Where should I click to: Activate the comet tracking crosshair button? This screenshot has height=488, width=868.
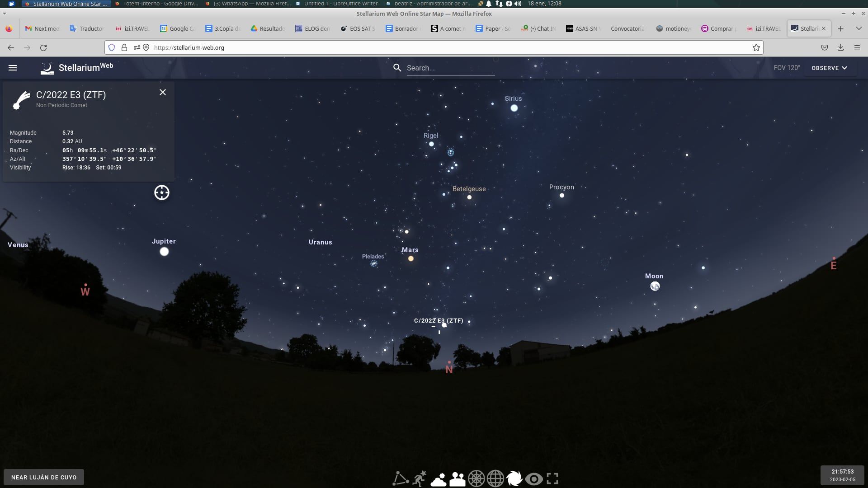161,192
